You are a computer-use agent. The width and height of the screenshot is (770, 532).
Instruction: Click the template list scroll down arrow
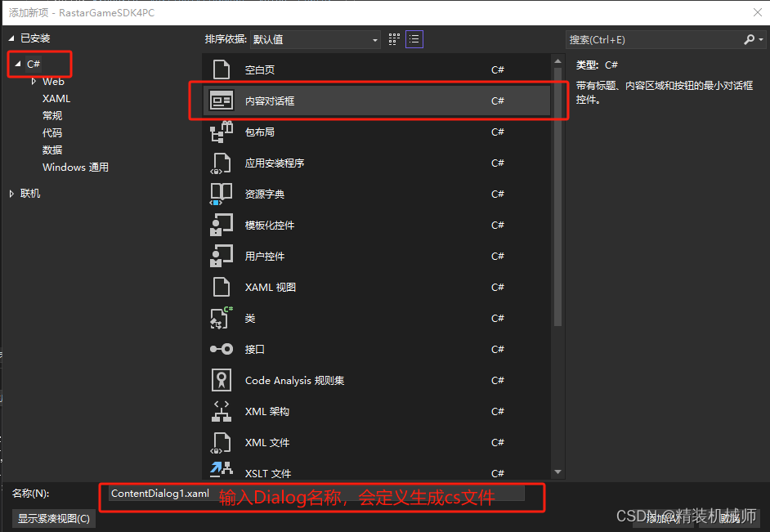[x=557, y=472]
